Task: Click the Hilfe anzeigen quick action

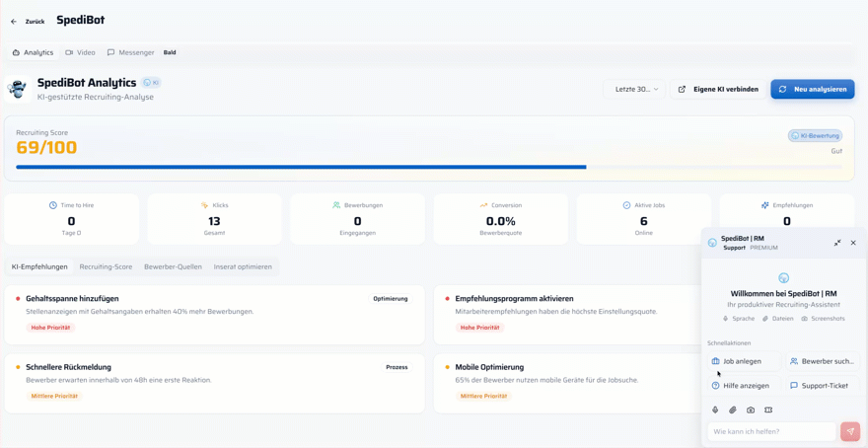Action: pos(744,386)
